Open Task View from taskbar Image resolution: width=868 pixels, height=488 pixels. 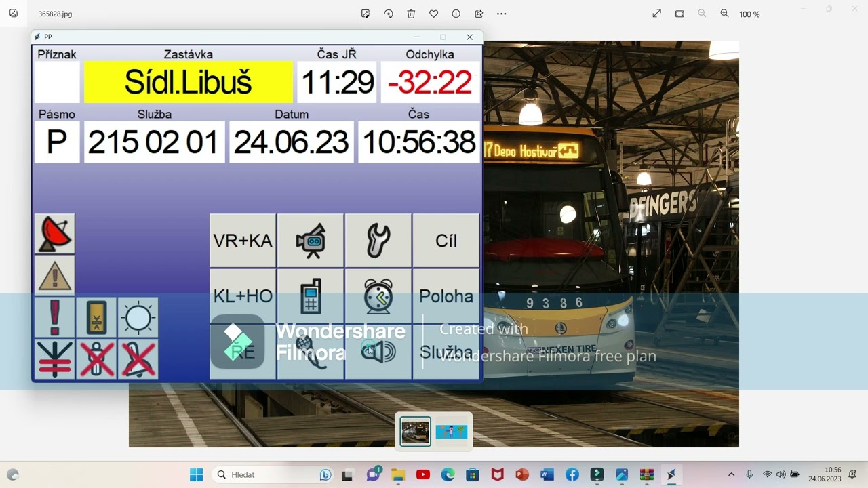[347, 474]
